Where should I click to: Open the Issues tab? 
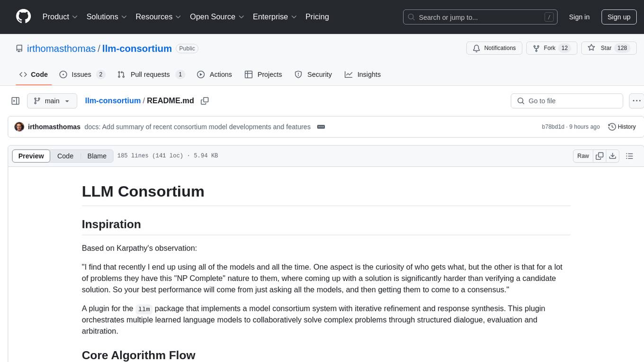tap(82, 74)
